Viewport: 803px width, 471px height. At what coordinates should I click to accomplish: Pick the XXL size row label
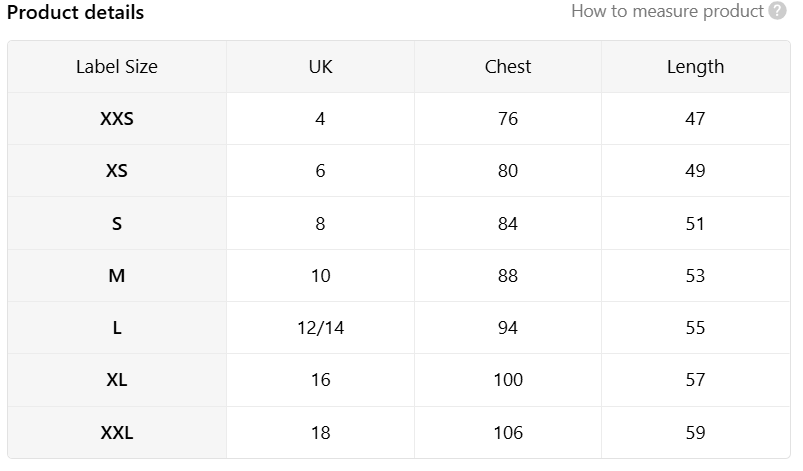(117, 433)
